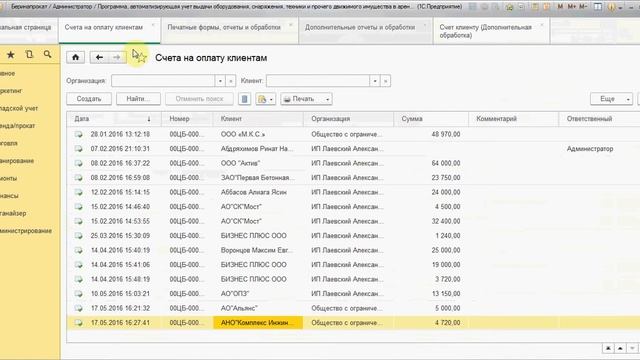This screenshot has height=360, width=640.
Task: Select the highlighted client cell АНО"Комплекс Инжин...
Action: click(258, 323)
